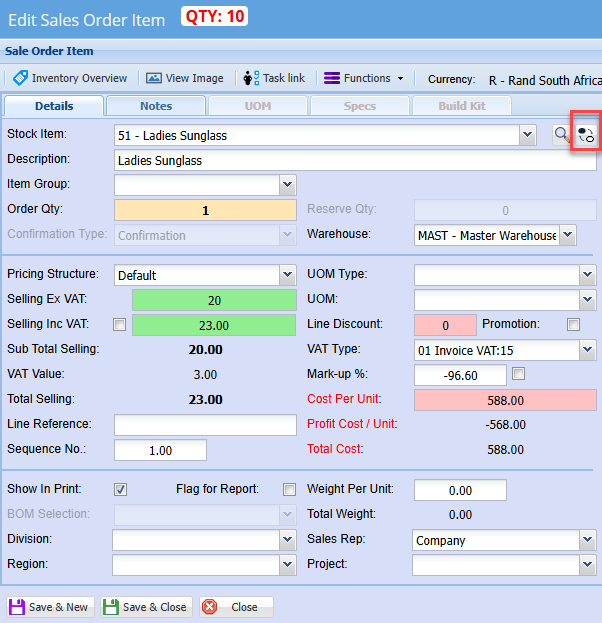Click the Description field with Ladies Sunglass
602x623 pixels.
coord(355,161)
